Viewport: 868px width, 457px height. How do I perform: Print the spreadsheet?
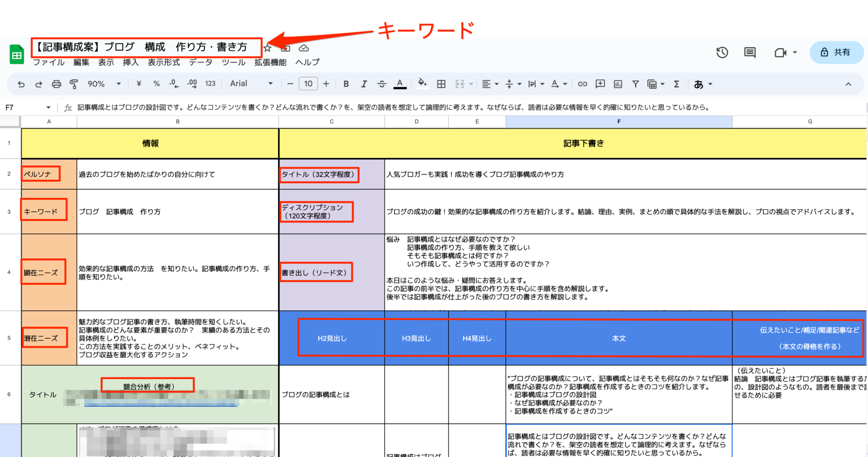[56, 84]
